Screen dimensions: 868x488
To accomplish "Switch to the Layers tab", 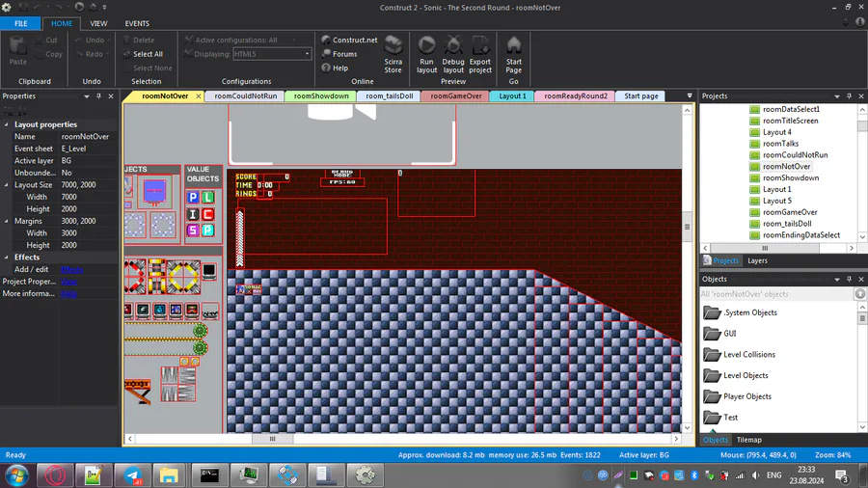I will 757,260.
